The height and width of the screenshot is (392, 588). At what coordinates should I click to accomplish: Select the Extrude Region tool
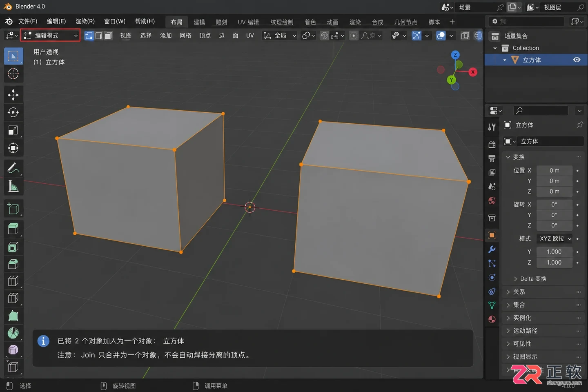coord(13,229)
